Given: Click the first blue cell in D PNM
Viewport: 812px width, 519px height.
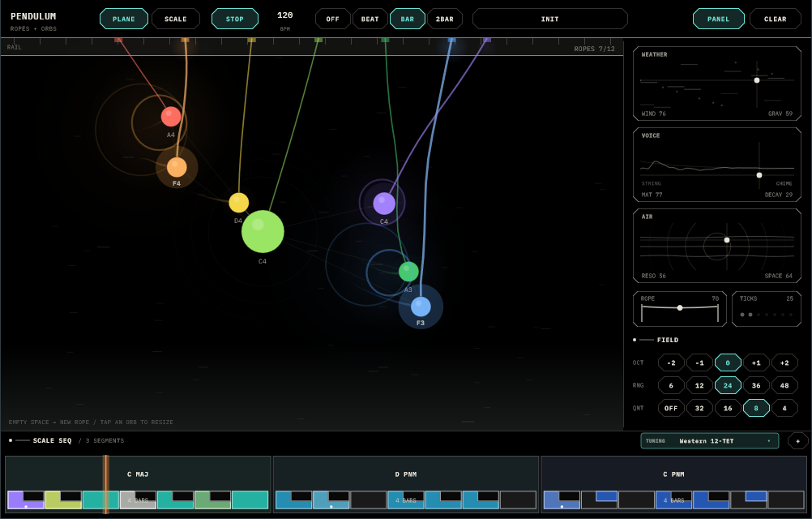Looking at the screenshot, I should 293,500.
